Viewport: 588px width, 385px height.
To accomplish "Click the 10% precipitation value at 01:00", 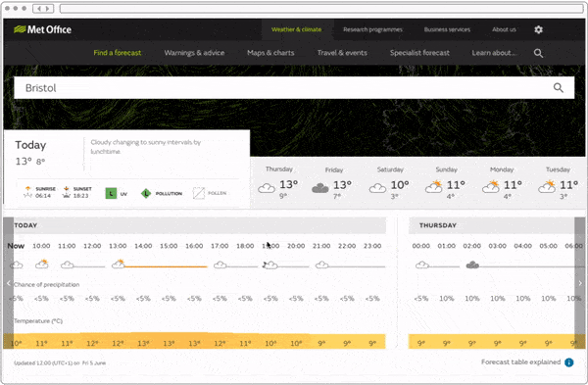I will coord(447,299).
